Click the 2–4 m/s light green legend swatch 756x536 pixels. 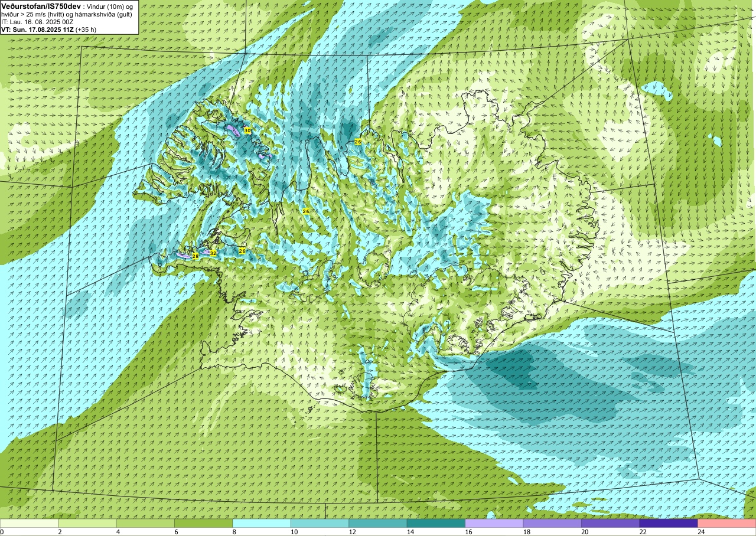(x=87, y=524)
